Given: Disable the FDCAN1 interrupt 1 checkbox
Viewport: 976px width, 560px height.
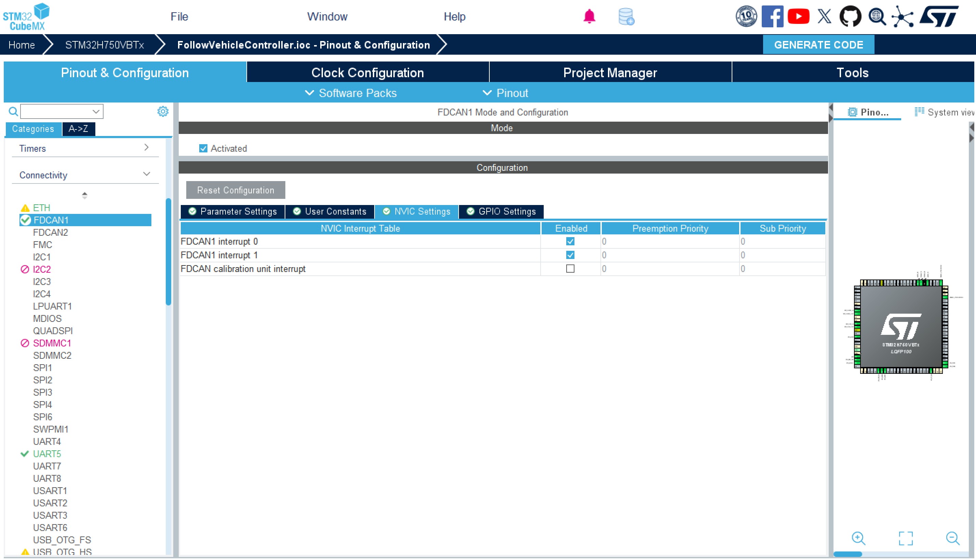Looking at the screenshot, I should tap(570, 255).
